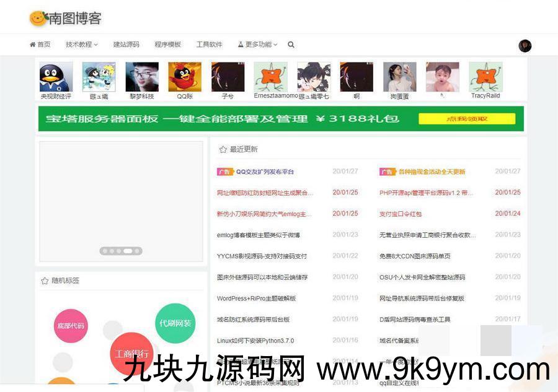558x392 pixels.
Task: Expand the 技术教程 dropdown menu
Action: click(x=81, y=45)
